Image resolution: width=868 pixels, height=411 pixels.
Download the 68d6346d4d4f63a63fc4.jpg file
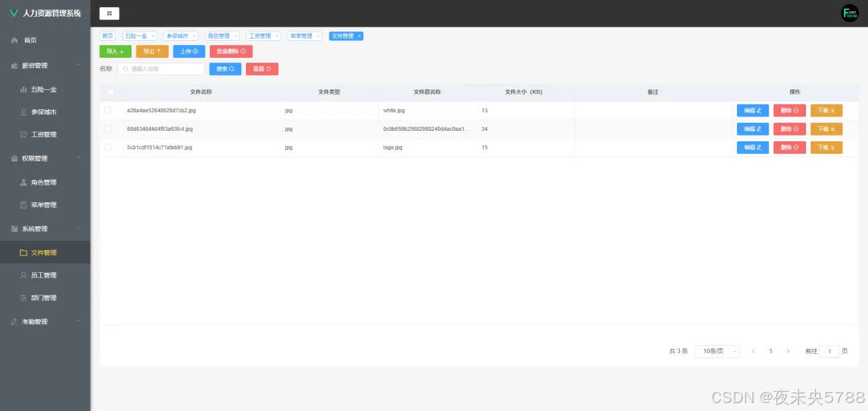826,129
